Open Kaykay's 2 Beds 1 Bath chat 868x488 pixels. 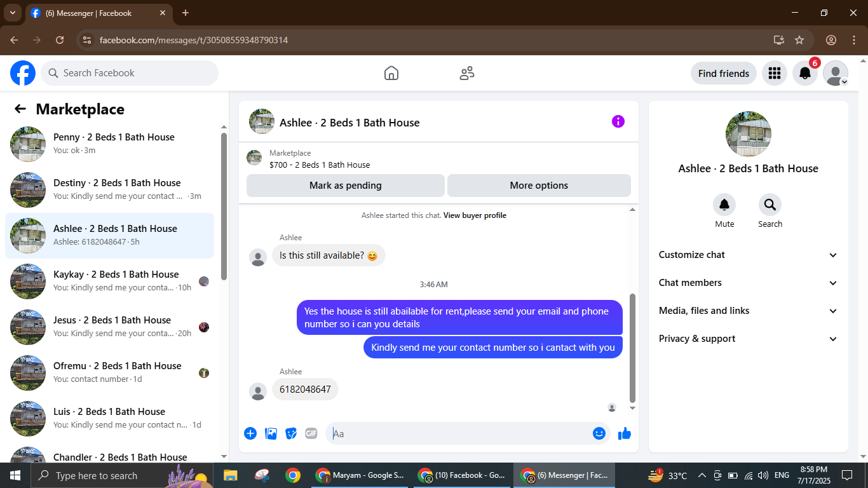pyautogui.click(x=110, y=280)
